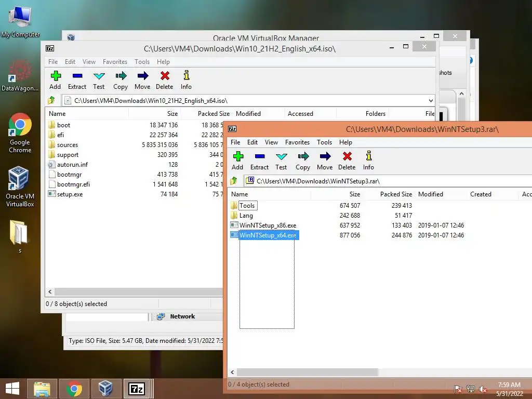Click Delete icon in ISO 7-Zip window

tap(165, 76)
